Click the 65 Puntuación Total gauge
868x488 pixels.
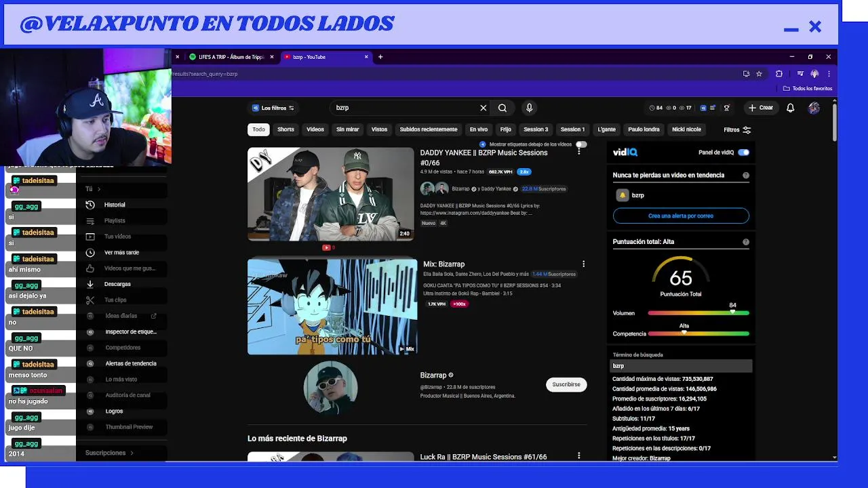point(681,278)
